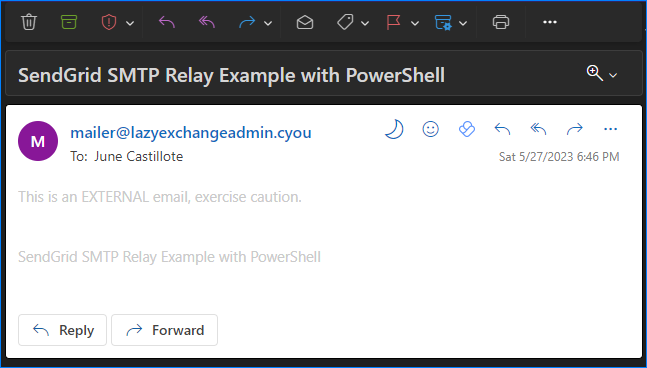Add an emoji reaction with the smiley icon
Screen dimensions: 647x368
(x=430, y=129)
